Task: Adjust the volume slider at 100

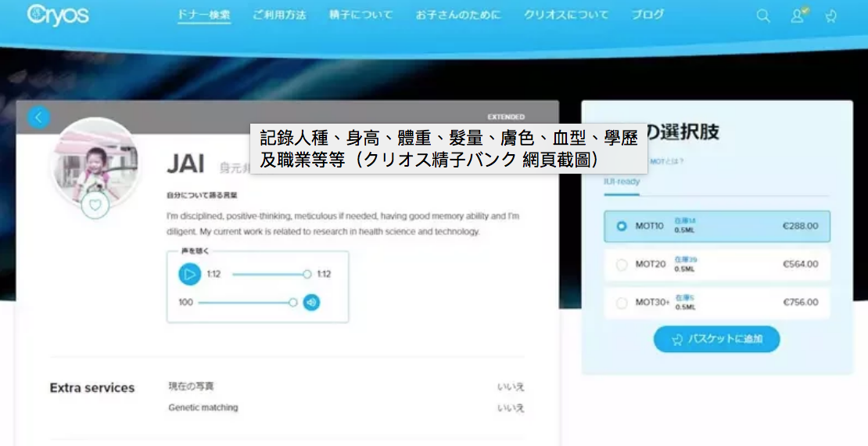Action: tap(247, 303)
